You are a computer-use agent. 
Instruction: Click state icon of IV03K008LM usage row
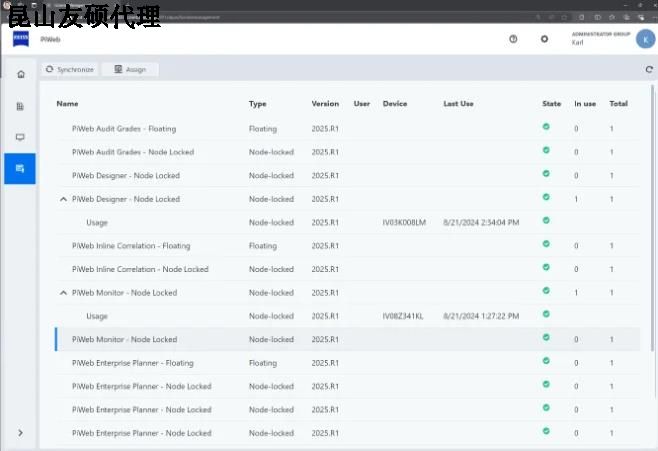point(546,220)
